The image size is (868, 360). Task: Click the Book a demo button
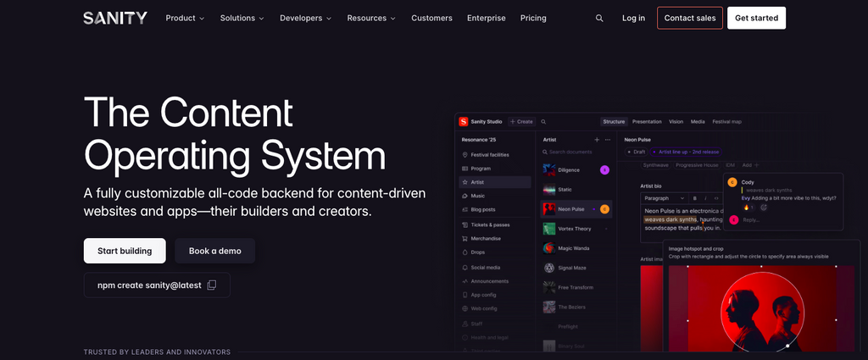(214, 251)
